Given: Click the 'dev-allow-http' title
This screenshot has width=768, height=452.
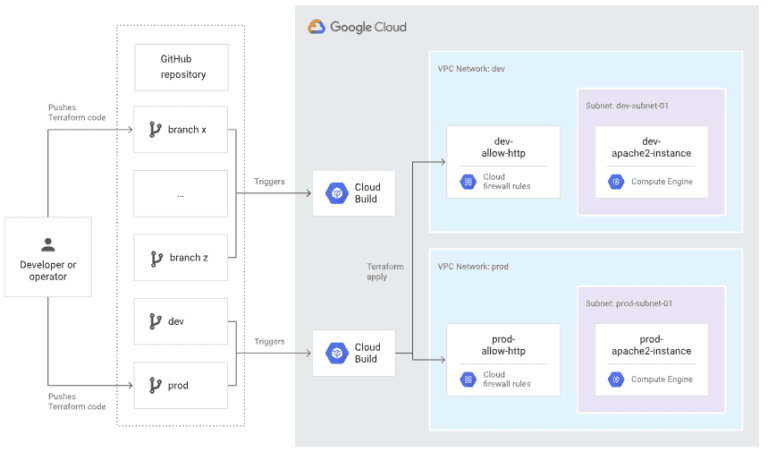Looking at the screenshot, I should point(504,147).
